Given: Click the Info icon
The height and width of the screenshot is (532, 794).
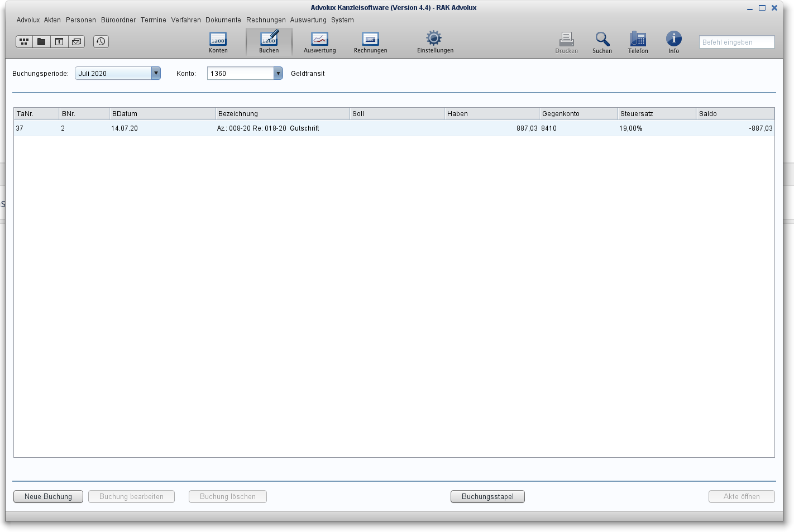Looking at the screenshot, I should click(673, 42).
